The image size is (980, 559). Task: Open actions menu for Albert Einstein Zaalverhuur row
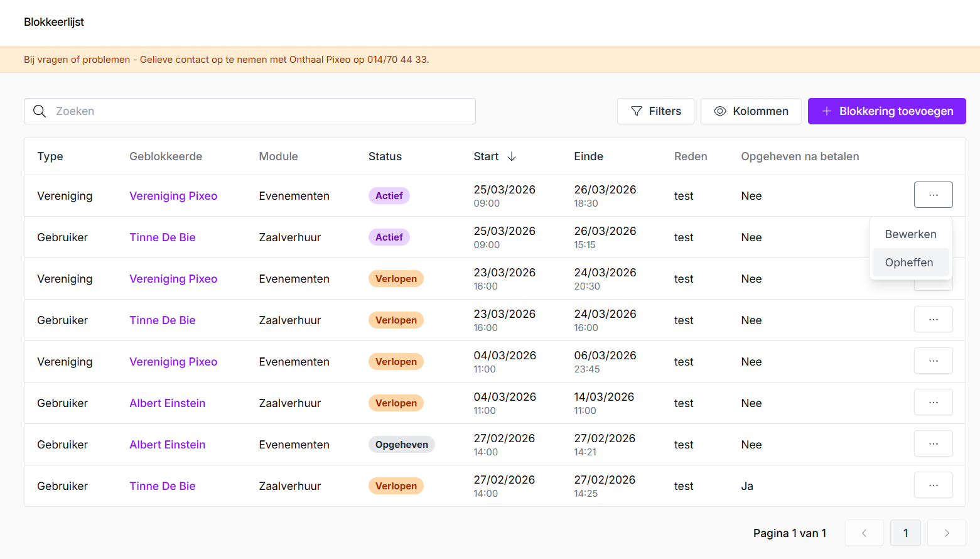(x=933, y=403)
